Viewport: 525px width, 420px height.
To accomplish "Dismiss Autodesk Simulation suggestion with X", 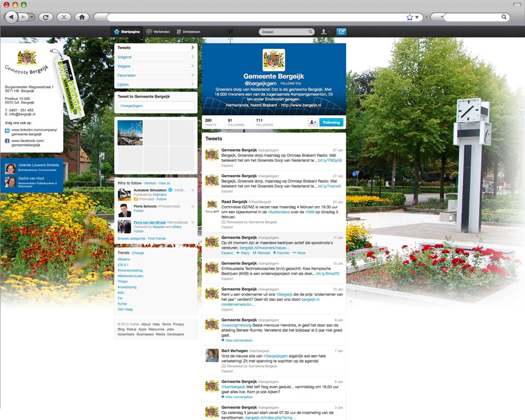I will (x=193, y=190).
